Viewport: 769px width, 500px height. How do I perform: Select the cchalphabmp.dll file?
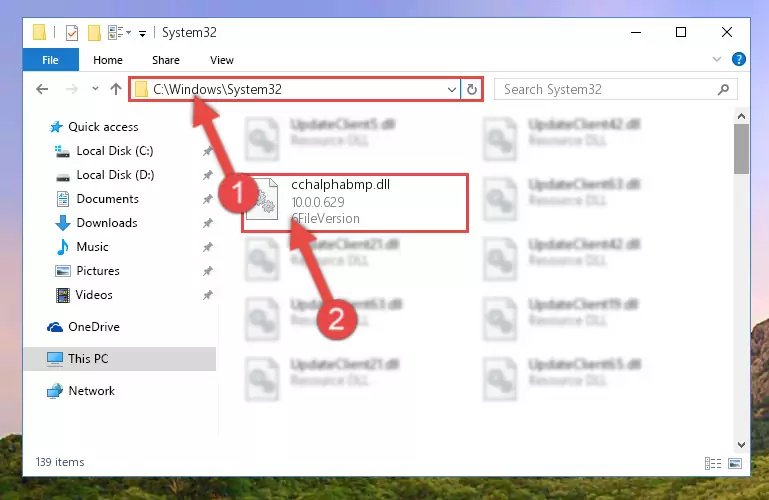click(x=355, y=202)
